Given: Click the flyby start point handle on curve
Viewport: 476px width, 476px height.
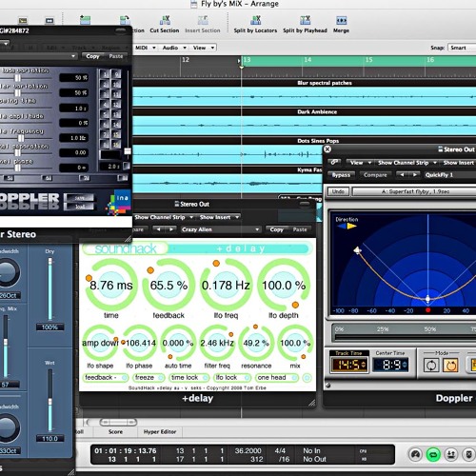Looking at the screenshot, I should click(x=357, y=250).
